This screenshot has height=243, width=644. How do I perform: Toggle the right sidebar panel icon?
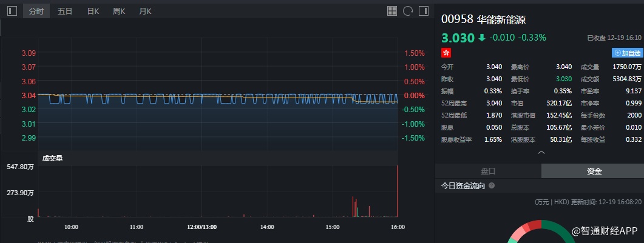(x=423, y=11)
